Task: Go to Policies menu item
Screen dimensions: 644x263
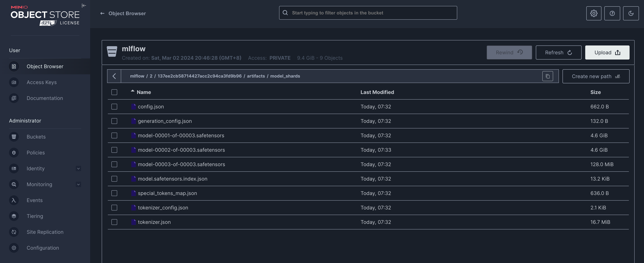Action: (36, 153)
